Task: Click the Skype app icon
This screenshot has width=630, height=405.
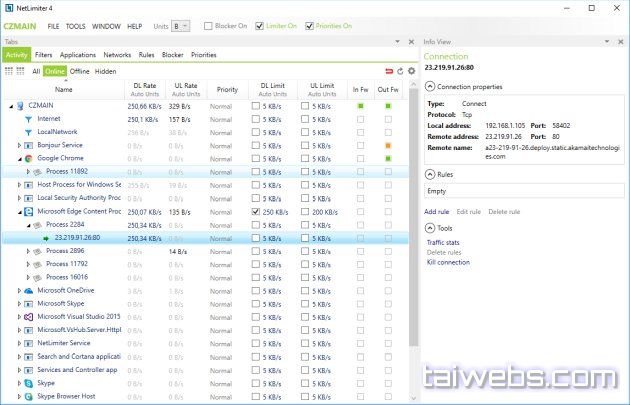Action: point(29,382)
